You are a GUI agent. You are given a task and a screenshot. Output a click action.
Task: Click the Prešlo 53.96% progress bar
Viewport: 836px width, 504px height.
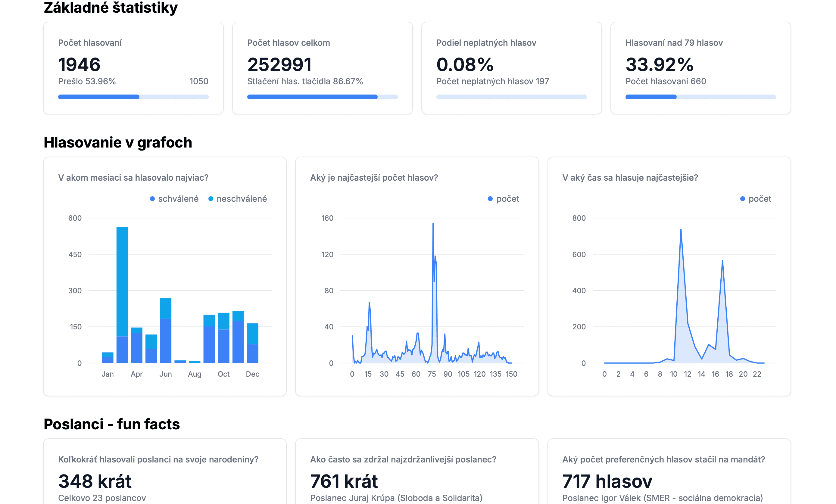click(133, 97)
